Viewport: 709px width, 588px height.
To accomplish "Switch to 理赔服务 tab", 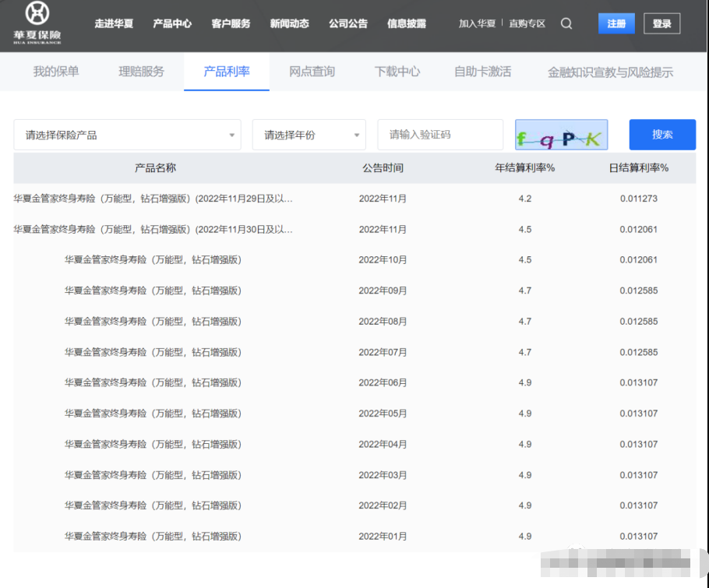I will [x=142, y=72].
